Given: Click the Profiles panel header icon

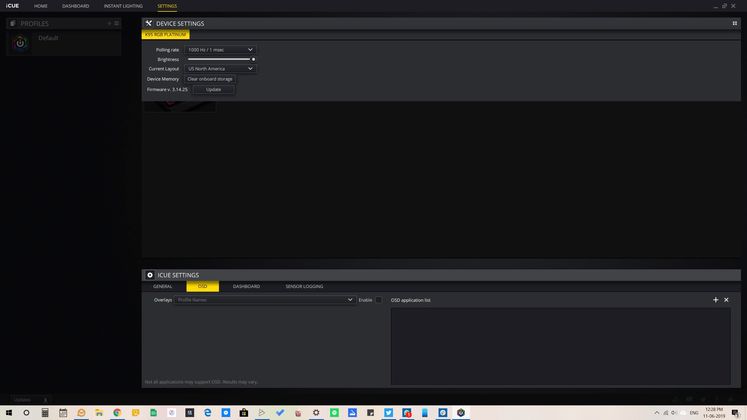Looking at the screenshot, I should click(13, 23).
